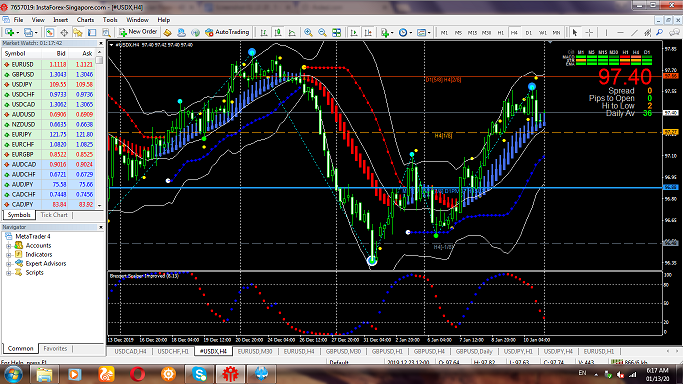This screenshot has height=384, width=683.
Task: Open File Explorer from the taskbar
Action: (44, 374)
